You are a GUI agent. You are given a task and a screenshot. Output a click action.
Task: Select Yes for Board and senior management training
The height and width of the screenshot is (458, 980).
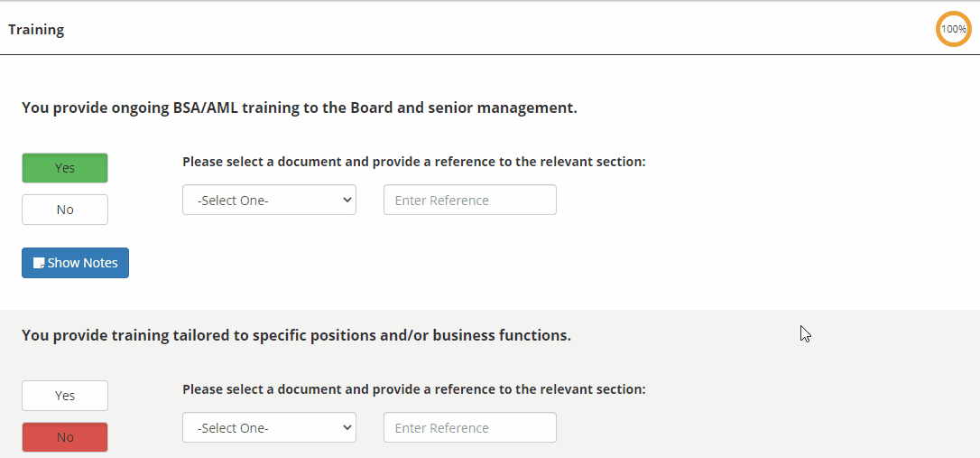coord(65,168)
